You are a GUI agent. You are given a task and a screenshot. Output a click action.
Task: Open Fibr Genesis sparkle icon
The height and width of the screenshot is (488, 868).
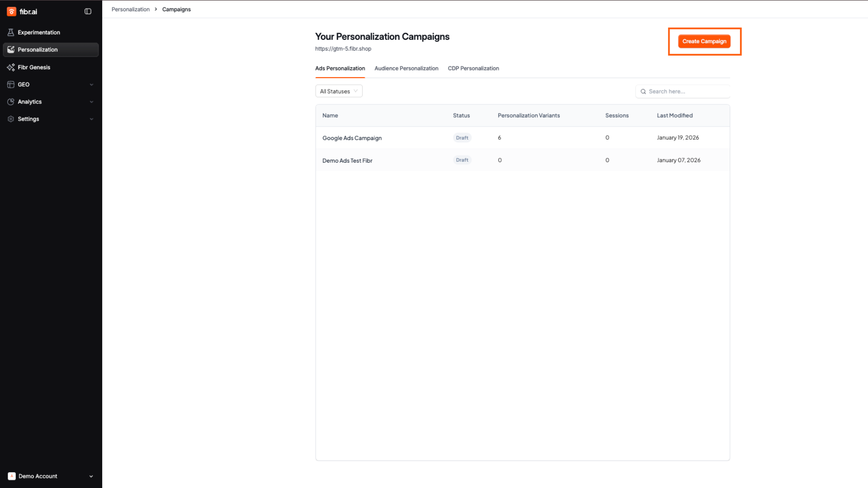pos(11,67)
